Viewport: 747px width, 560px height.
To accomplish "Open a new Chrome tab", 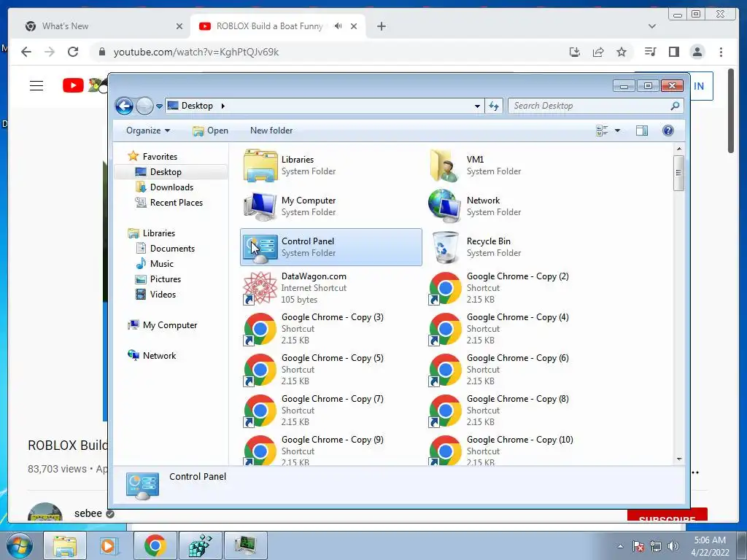I will (x=381, y=26).
